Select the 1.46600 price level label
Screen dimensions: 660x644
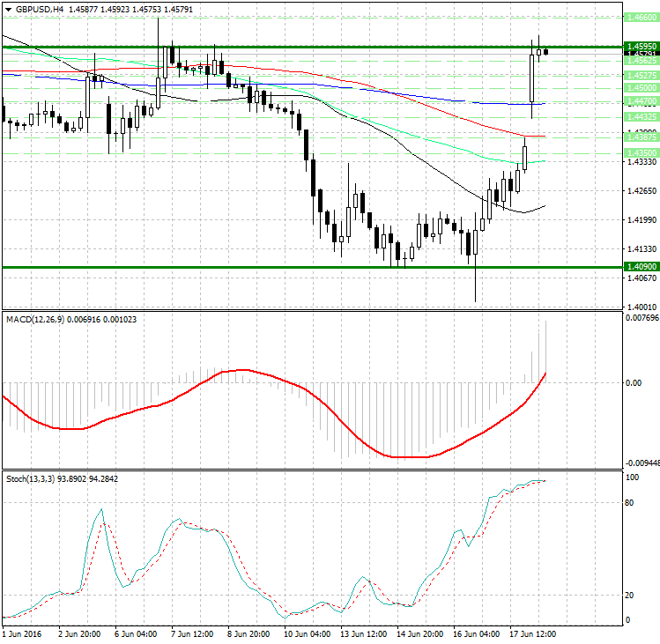[x=641, y=18]
